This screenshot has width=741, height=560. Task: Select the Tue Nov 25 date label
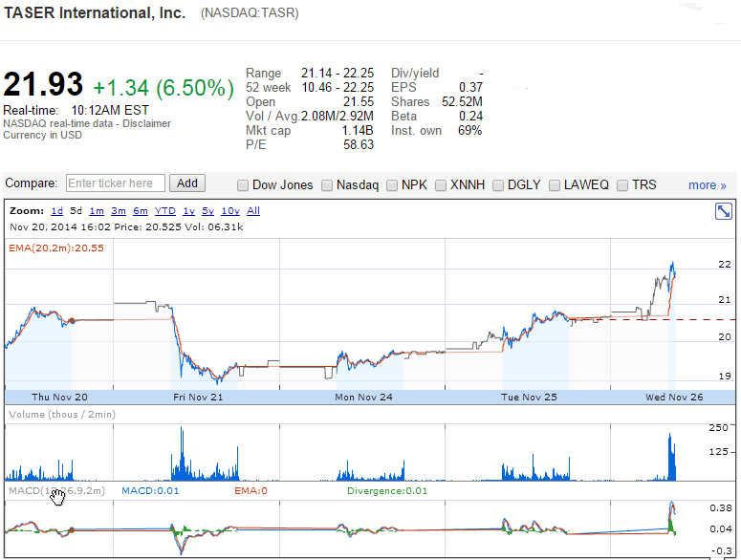[529, 398]
